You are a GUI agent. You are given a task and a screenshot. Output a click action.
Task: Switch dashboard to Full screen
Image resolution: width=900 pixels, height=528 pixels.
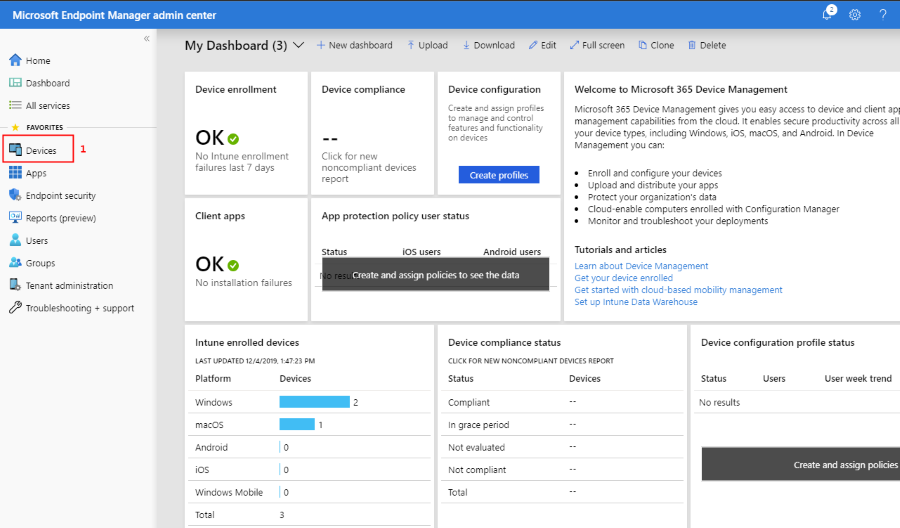tap(597, 45)
